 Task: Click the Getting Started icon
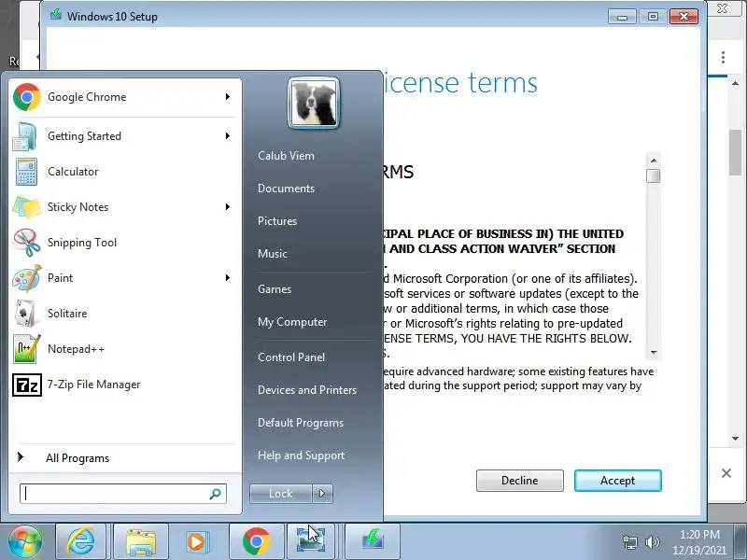25,136
